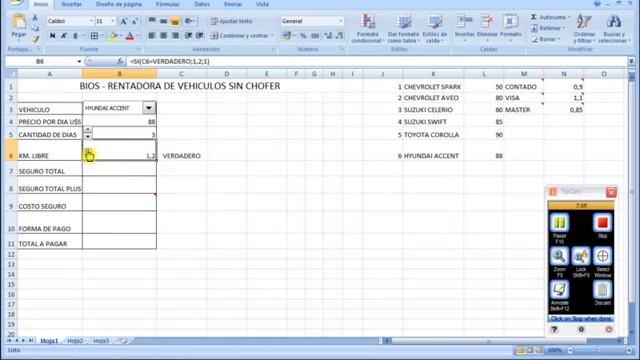The image size is (640, 360).
Task: Increase font size with the large A icon
Action: 123,21
